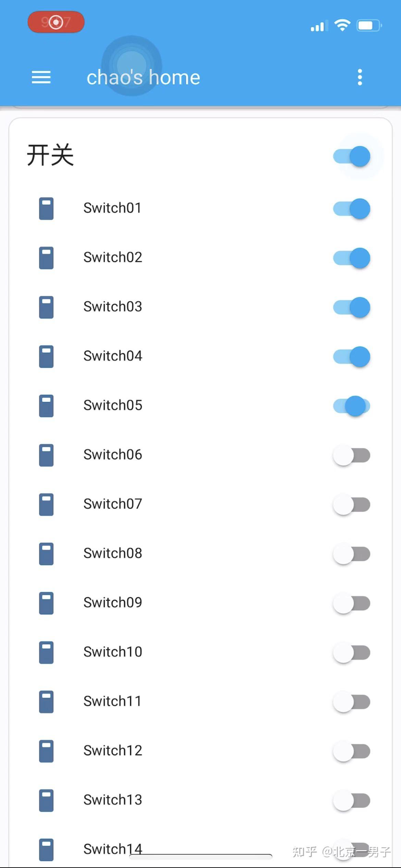This screenshot has height=868, width=401.
Task: Tap the Switch06 device icon
Action: (46, 455)
